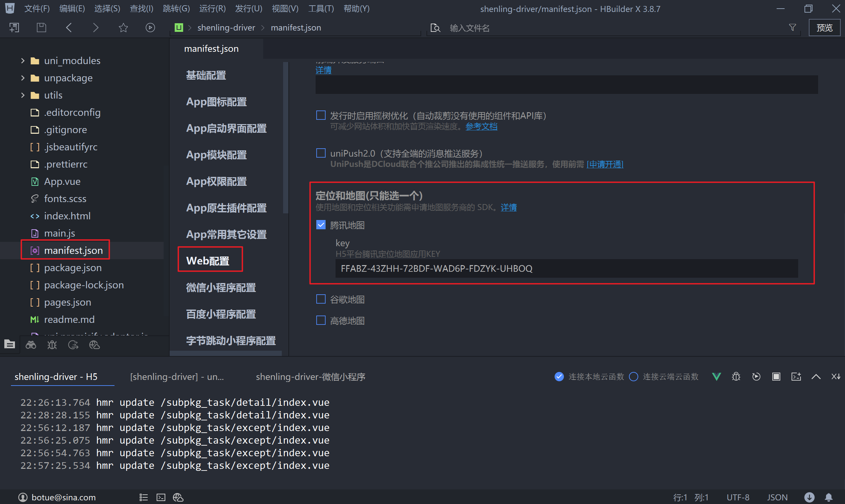
Task: Click the binoculars search icon
Action: (x=31, y=345)
